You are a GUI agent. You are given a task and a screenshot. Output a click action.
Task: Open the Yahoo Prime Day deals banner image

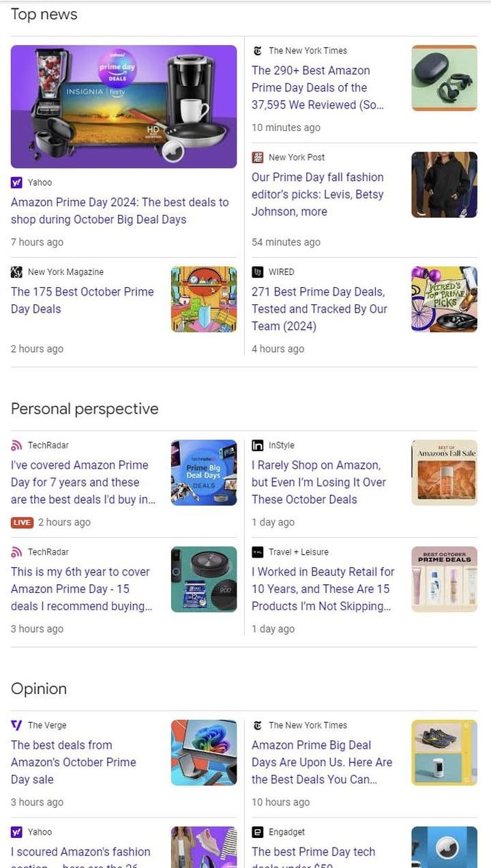coord(123,106)
